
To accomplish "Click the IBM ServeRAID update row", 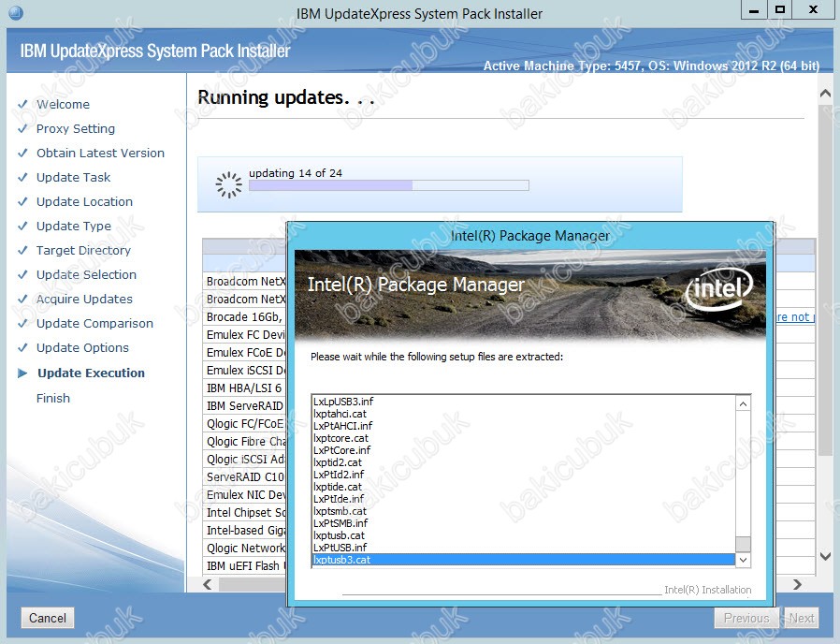I will [245, 406].
